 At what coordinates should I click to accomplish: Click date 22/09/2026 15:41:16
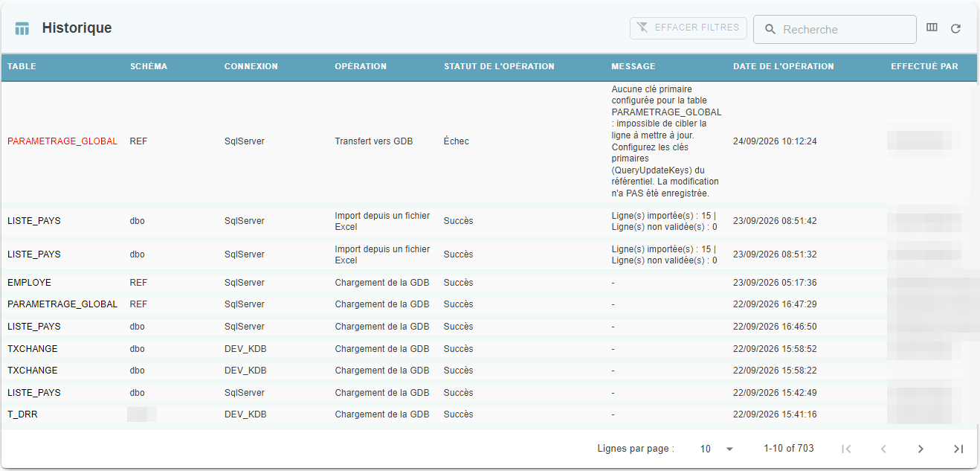point(775,414)
